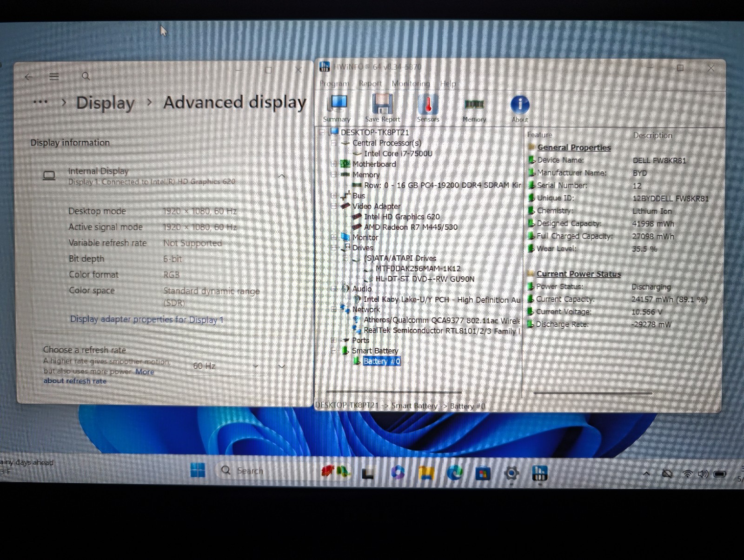Select Intel HD Graphics 620 adapter
Image resolution: width=744 pixels, height=560 pixels.
(x=402, y=217)
